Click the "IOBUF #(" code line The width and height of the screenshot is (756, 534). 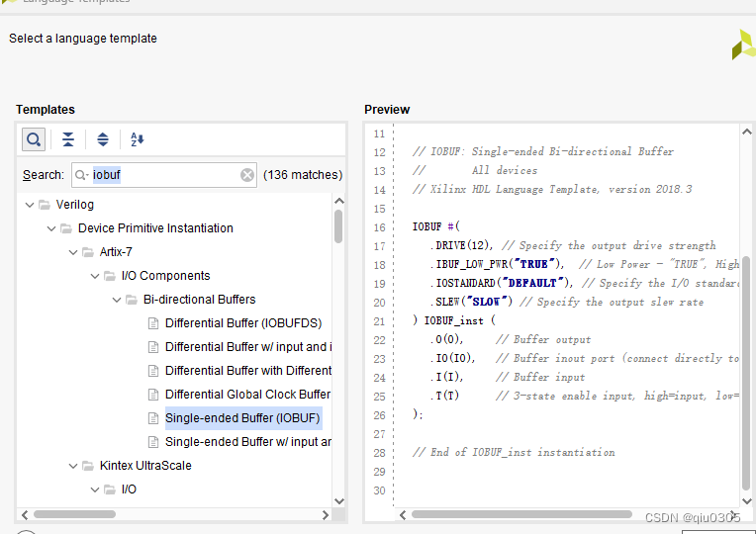click(x=436, y=226)
